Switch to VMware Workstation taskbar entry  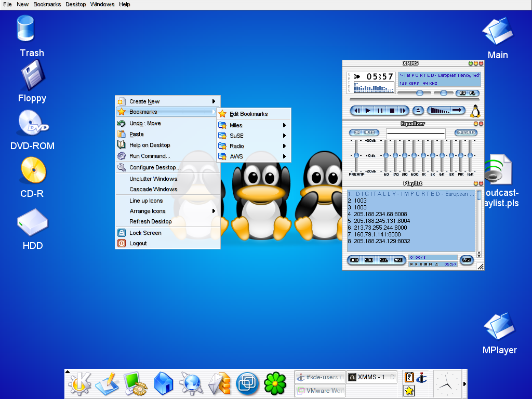pos(320,391)
